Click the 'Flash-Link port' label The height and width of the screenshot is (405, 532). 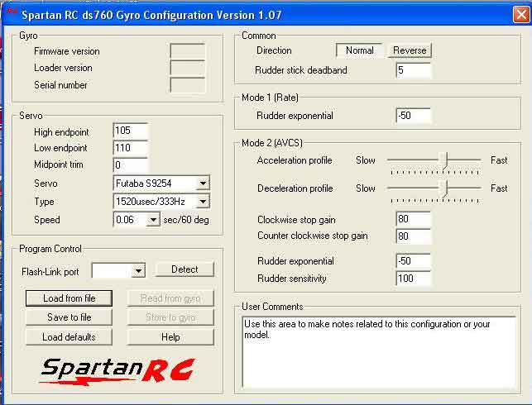[50, 272]
